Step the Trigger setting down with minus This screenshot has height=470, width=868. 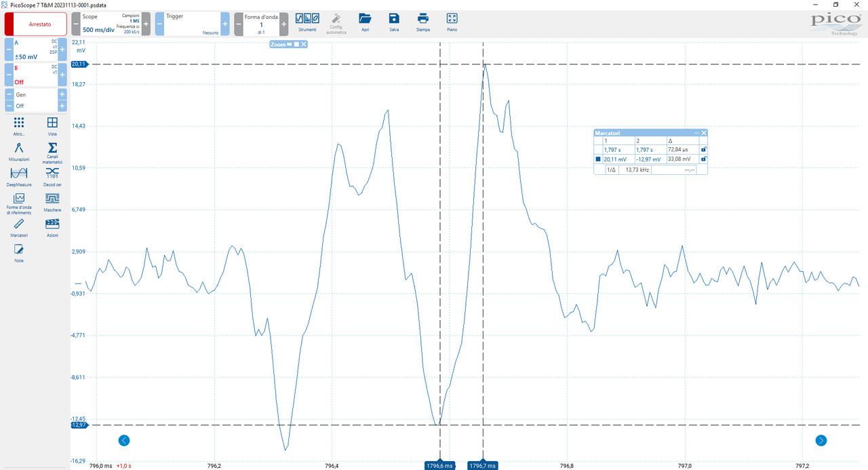pyautogui.click(x=159, y=24)
